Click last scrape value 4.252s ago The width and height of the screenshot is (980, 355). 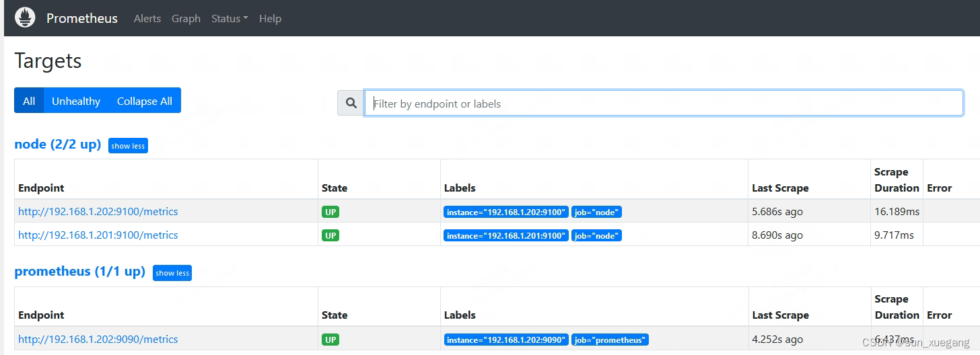(x=777, y=340)
